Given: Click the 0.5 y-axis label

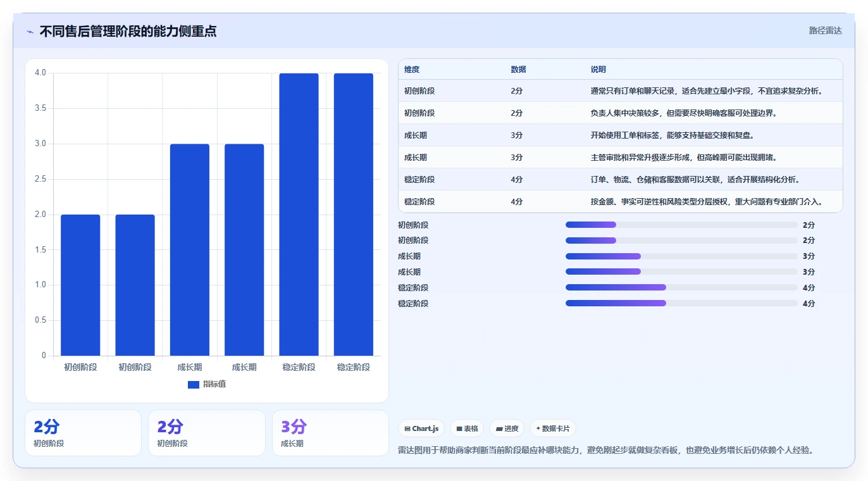Looking at the screenshot, I should 40,320.
